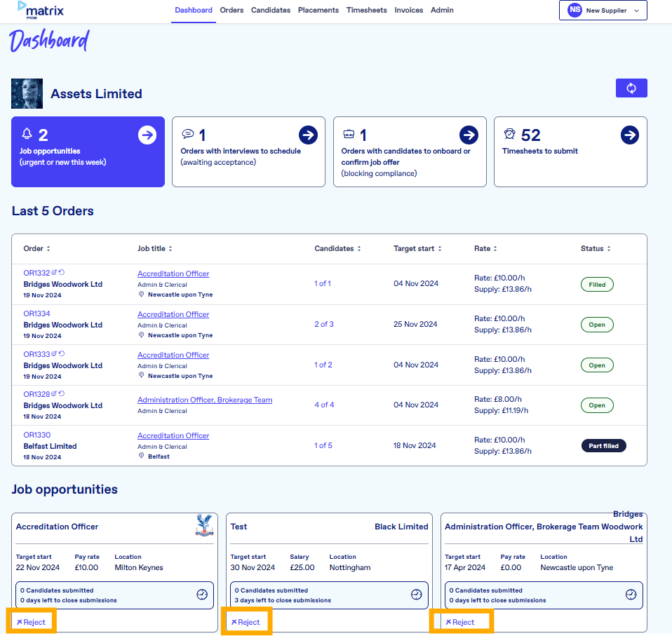Click the icons beside order OR1332

tap(58, 272)
